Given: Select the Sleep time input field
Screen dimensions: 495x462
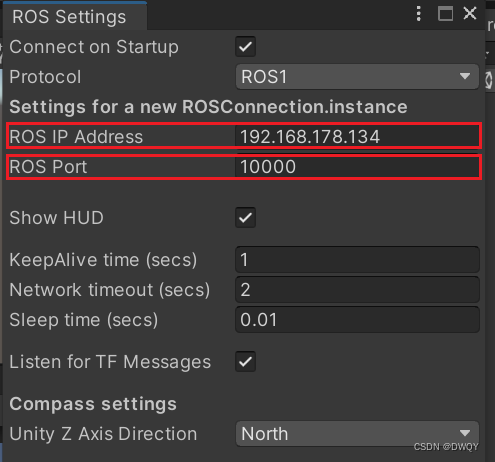Looking at the screenshot, I should coord(357,319).
